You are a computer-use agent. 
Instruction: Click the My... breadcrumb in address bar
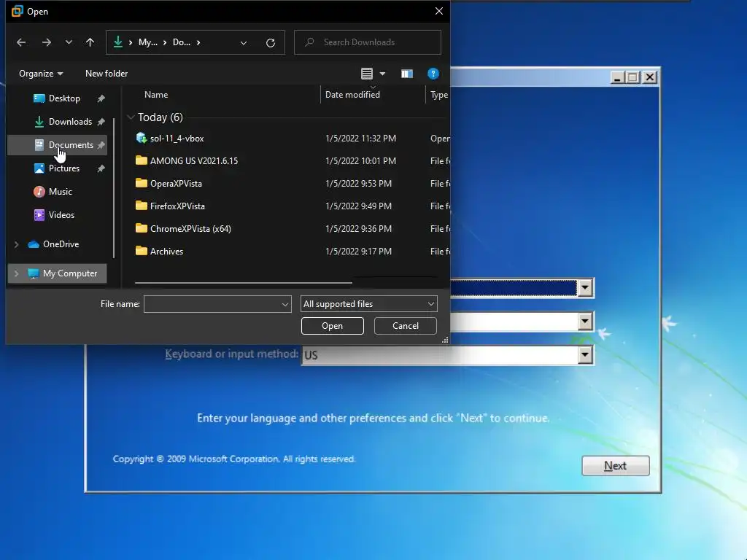click(147, 42)
